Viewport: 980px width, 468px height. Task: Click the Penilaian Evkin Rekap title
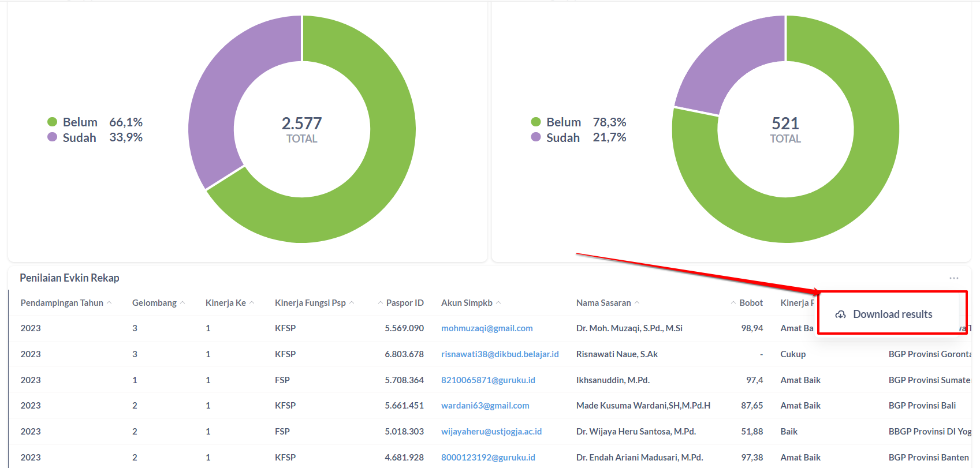click(69, 278)
